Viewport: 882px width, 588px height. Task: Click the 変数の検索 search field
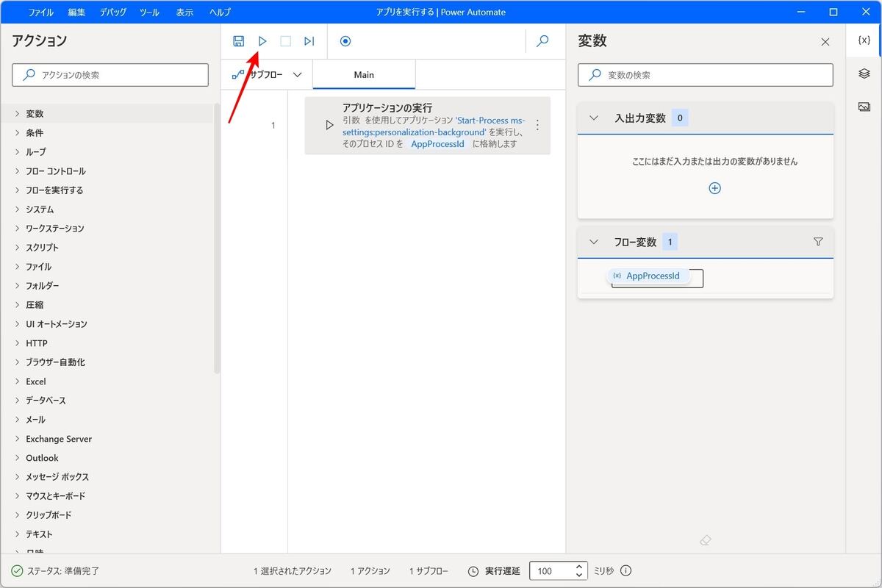706,75
